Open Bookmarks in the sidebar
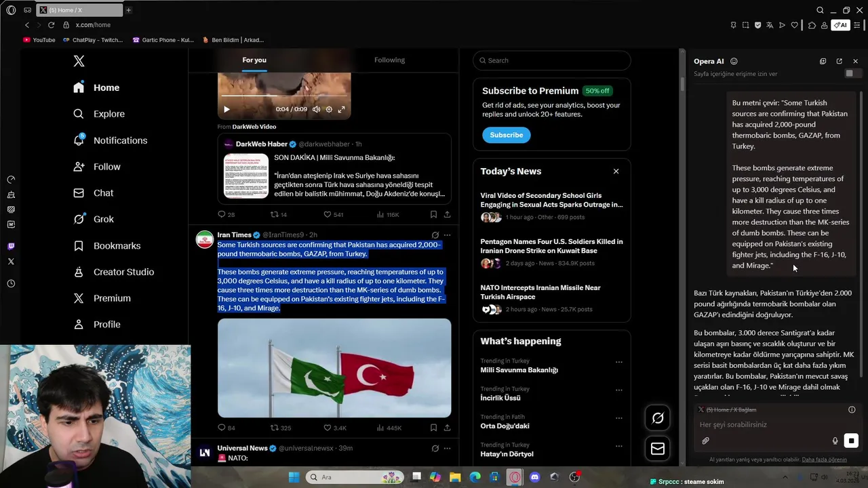The image size is (868, 488). click(x=107, y=245)
